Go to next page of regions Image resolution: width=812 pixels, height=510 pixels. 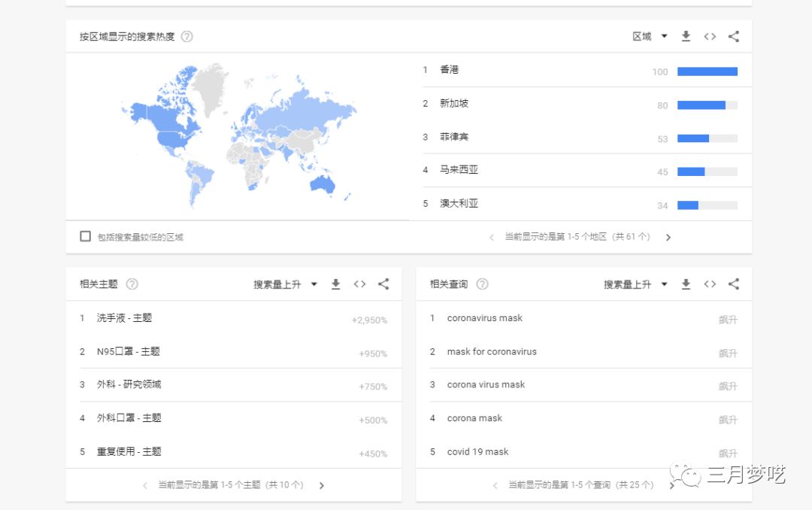pos(668,237)
